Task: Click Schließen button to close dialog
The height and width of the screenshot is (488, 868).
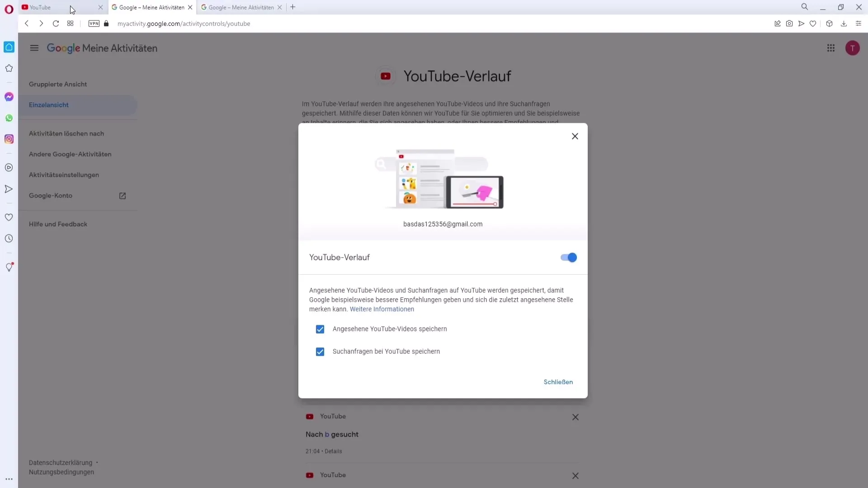Action: click(558, 381)
